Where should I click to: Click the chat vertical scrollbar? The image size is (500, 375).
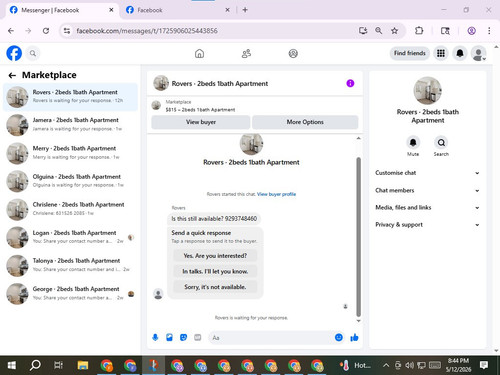[x=359, y=237]
